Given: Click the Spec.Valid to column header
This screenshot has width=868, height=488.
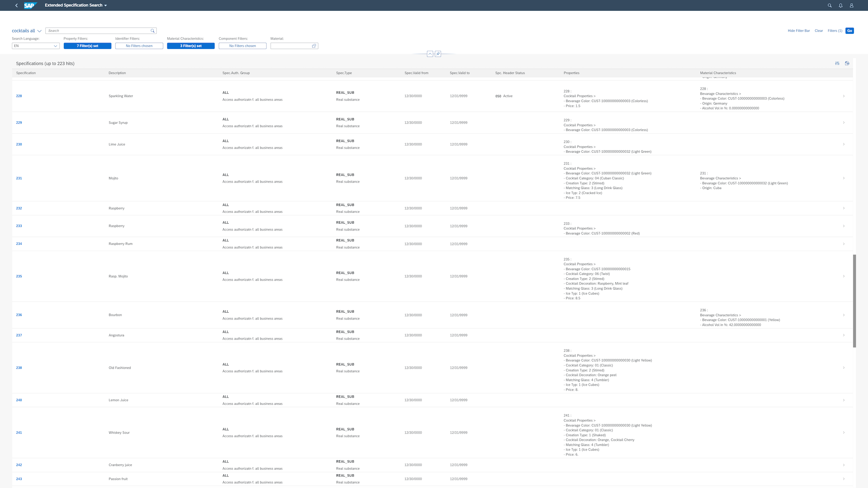Looking at the screenshot, I should pyautogui.click(x=459, y=73).
